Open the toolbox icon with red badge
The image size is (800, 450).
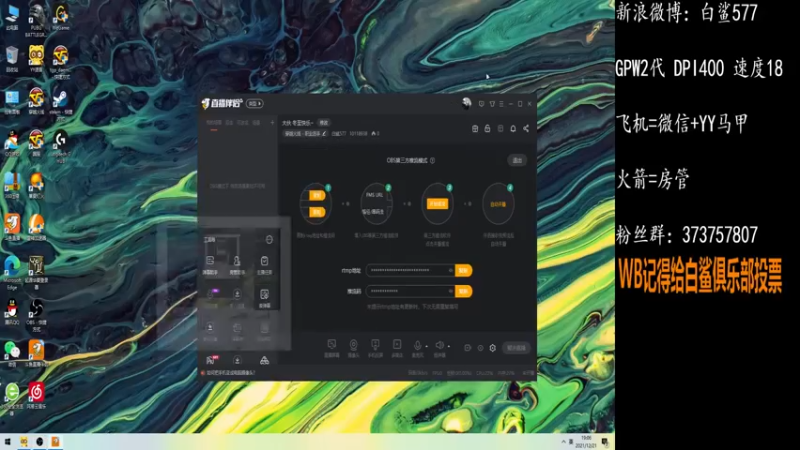coord(210,360)
